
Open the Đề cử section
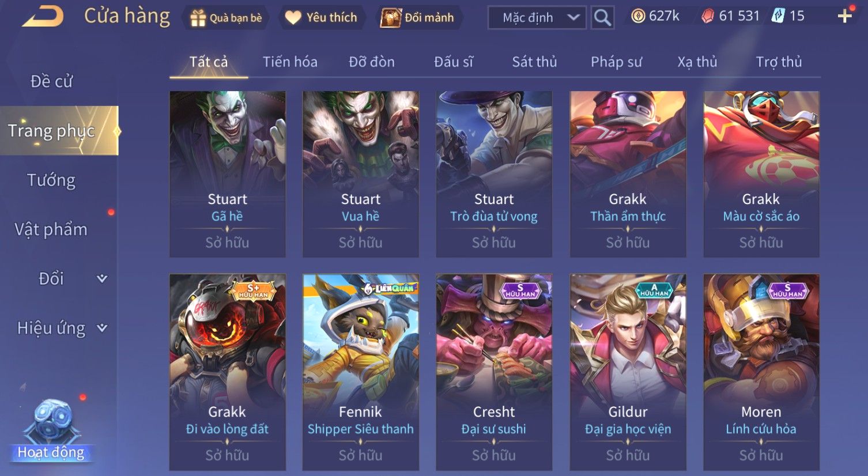(51, 81)
